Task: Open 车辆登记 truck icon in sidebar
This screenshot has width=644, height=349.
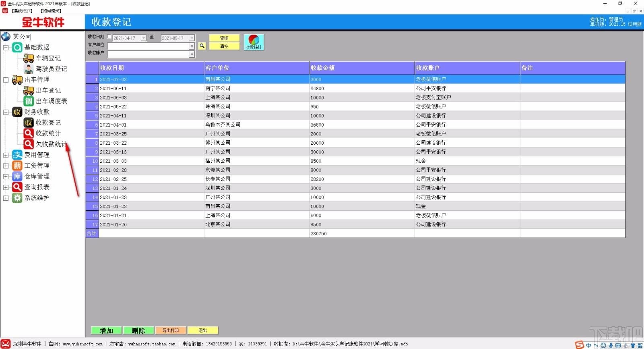Action: click(x=29, y=58)
